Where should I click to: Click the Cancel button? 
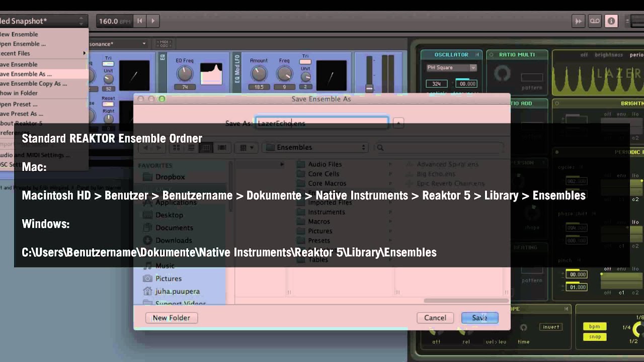(435, 318)
